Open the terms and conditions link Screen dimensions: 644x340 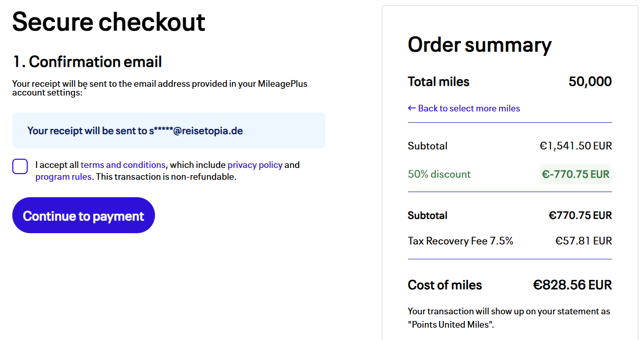tap(123, 164)
